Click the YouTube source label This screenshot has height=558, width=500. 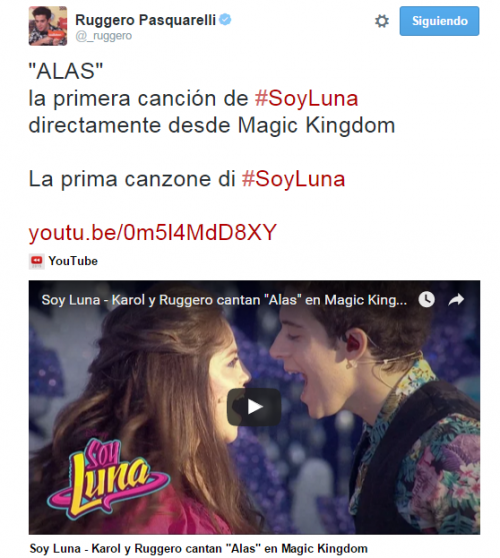click(73, 261)
